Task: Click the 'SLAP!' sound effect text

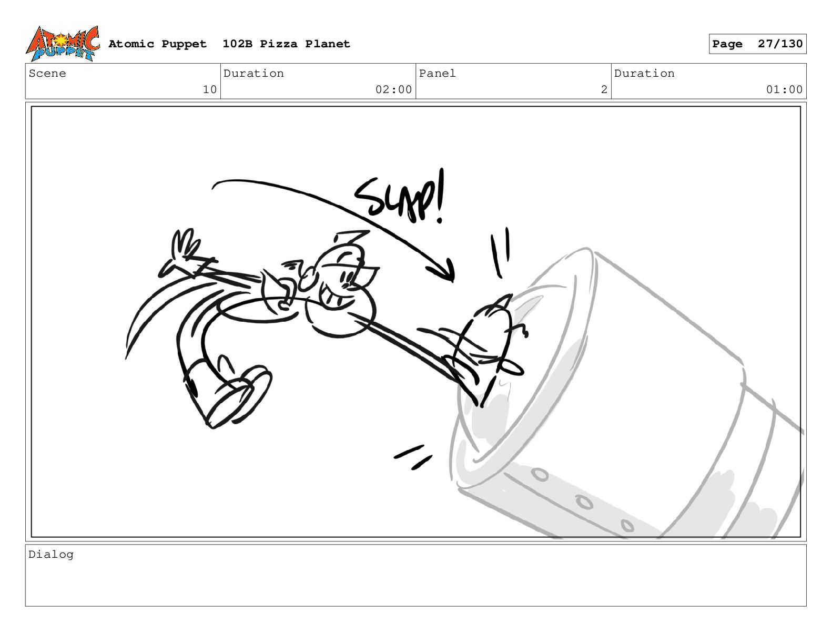Action: (400, 197)
